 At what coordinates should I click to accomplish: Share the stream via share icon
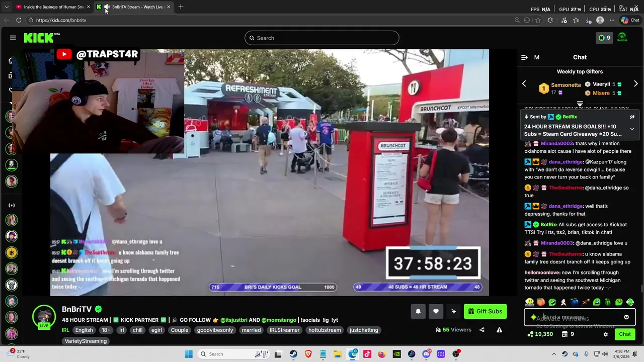[481, 330]
